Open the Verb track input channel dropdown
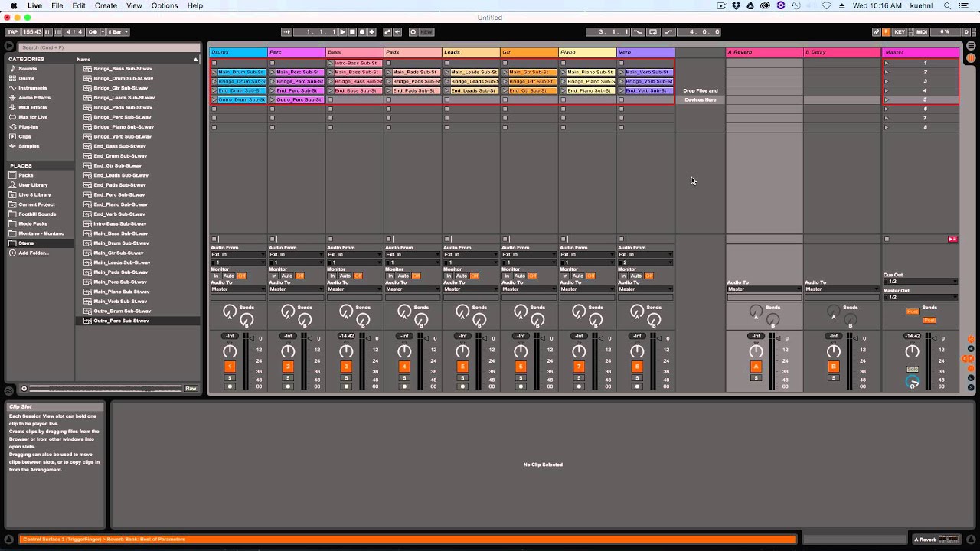The image size is (980, 551). coord(645,262)
